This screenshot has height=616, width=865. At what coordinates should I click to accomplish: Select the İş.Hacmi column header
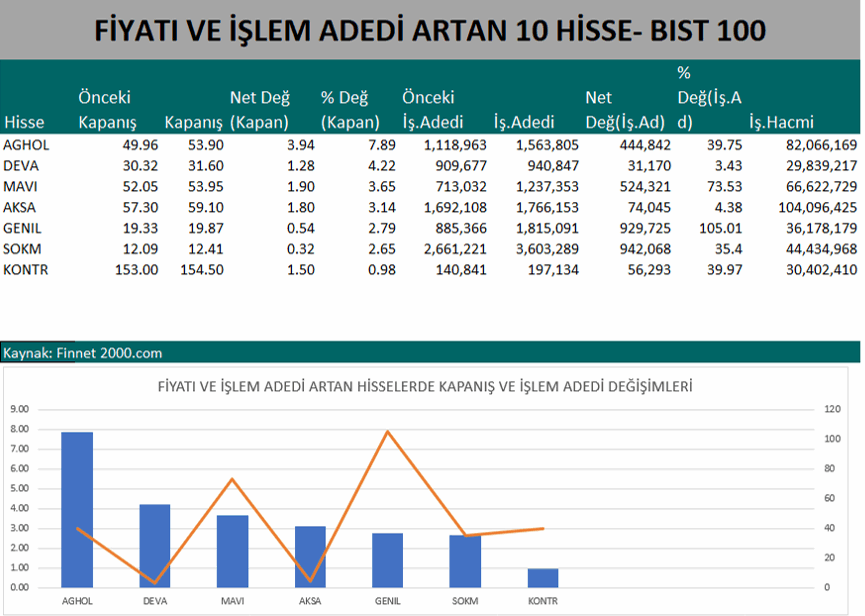point(781,122)
